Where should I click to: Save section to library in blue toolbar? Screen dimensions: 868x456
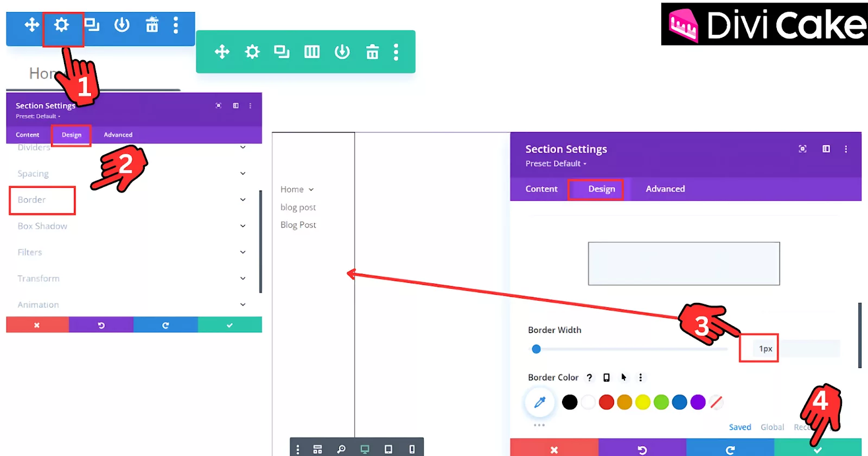(x=122, y=25)
